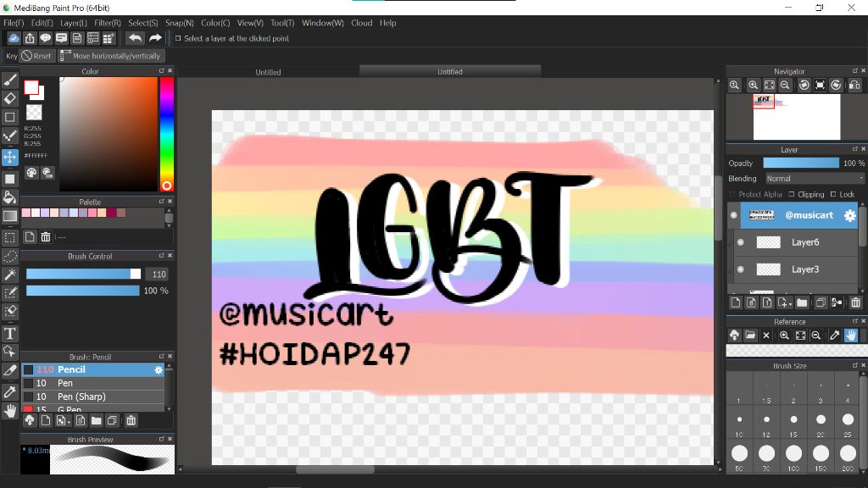
Task: Click the Undo arrow
Action: tap(135, 38)
